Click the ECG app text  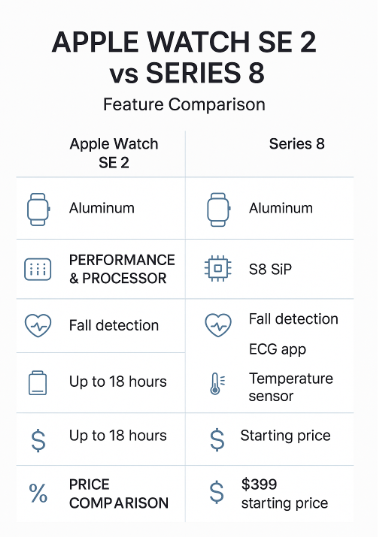277,349
